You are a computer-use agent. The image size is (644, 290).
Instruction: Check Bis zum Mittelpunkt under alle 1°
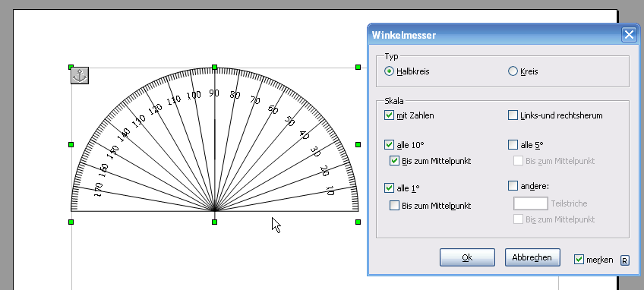pyautogui.click(x=394, y=206)
